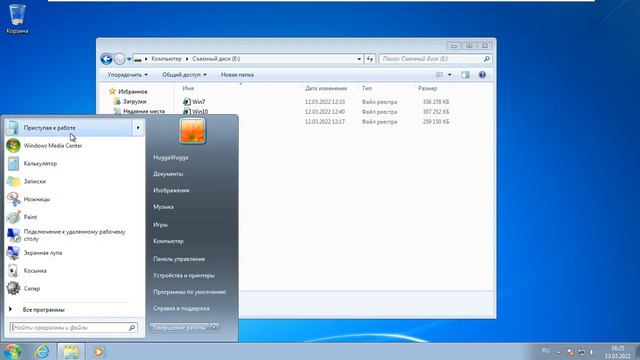Open the recent locations dropdown arrow
The width and height of the screenshot is (640, 360).
(x=129, y=59)
